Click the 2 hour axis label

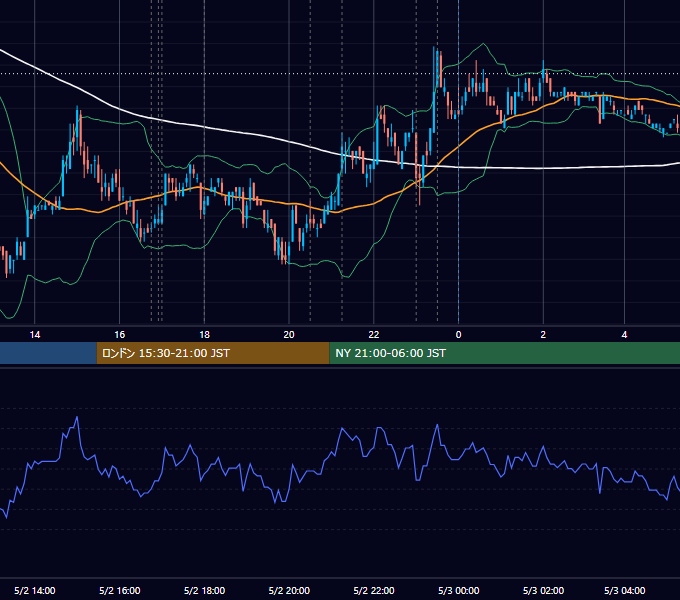(543, 335)
